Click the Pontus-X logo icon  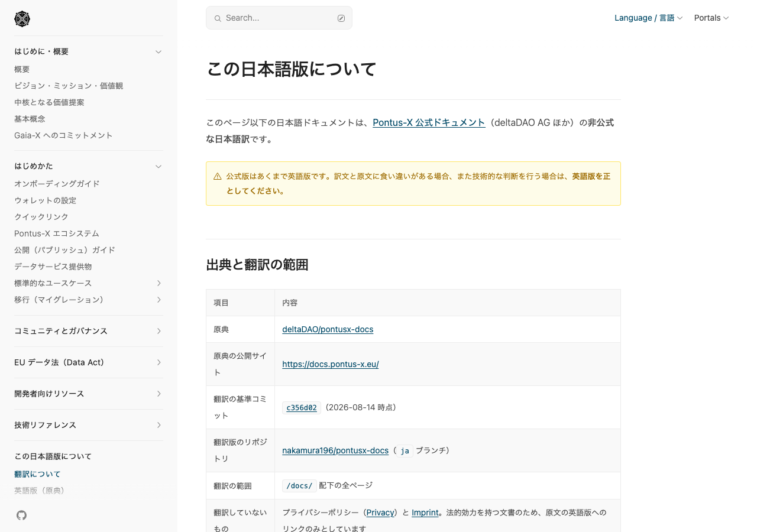[22, 19]
